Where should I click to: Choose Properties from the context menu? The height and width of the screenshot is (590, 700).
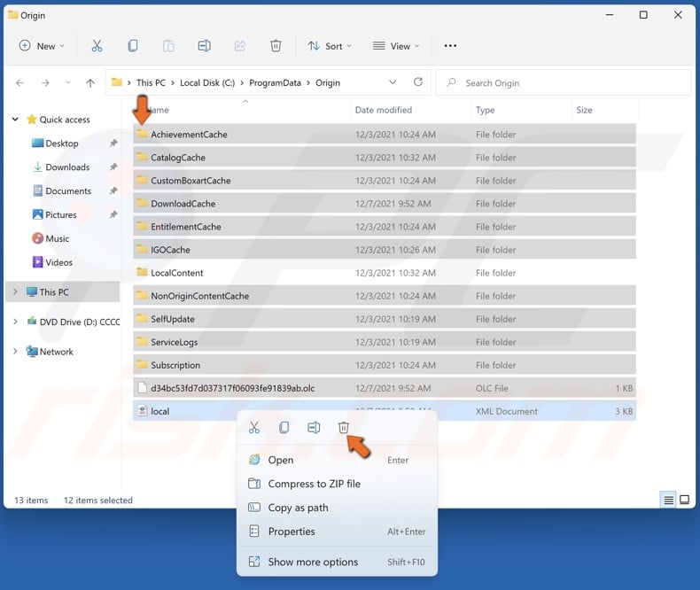click(337, 532)
